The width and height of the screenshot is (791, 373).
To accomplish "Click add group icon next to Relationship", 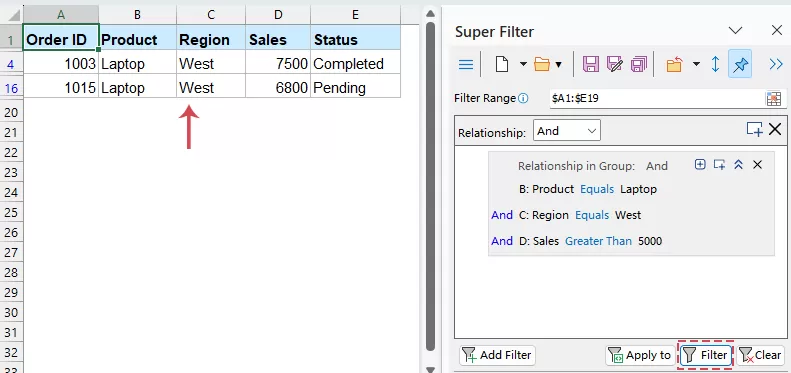I will pyautogui.click(x=755, y=129).
